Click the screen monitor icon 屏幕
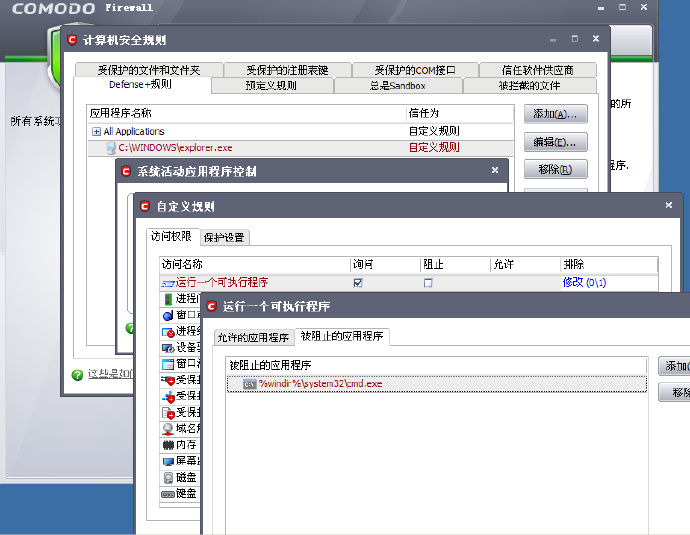 pyautogui.click(x=168, y=461)
